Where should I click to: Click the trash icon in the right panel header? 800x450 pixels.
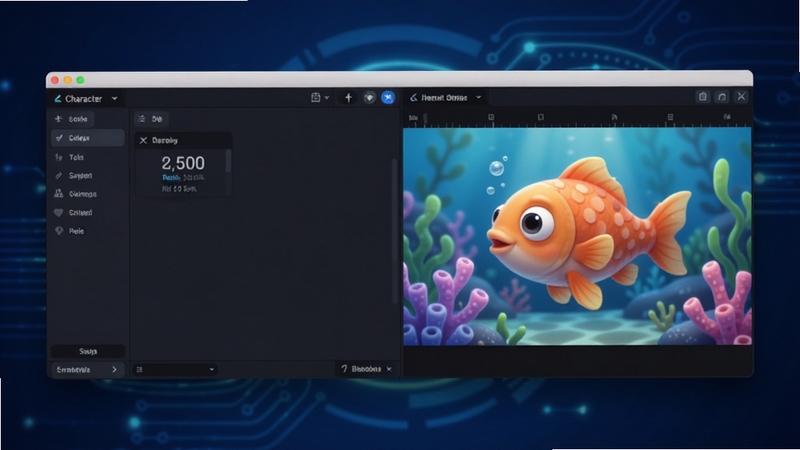coord(703,96)
